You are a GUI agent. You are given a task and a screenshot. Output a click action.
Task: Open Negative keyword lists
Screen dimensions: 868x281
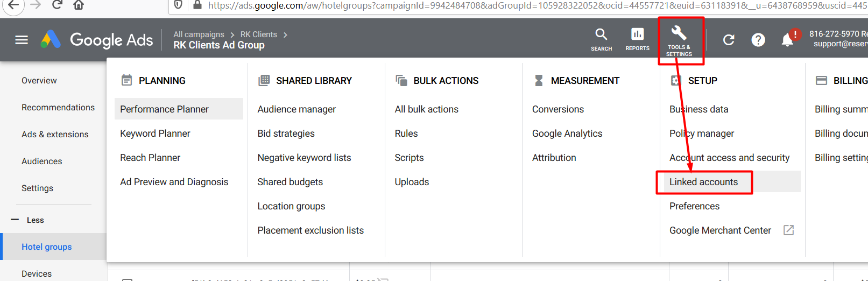coord(304,157)
